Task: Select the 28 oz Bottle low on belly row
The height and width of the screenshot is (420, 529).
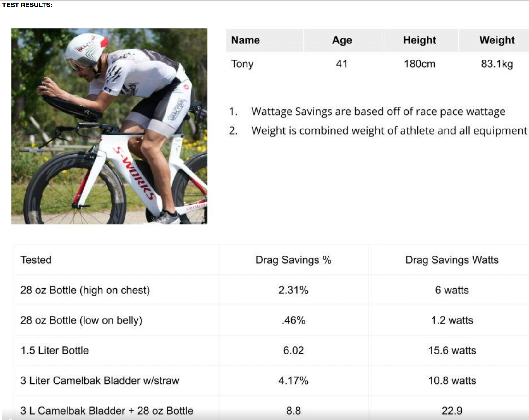Action: pyautogui.click(x=272, y=320)
